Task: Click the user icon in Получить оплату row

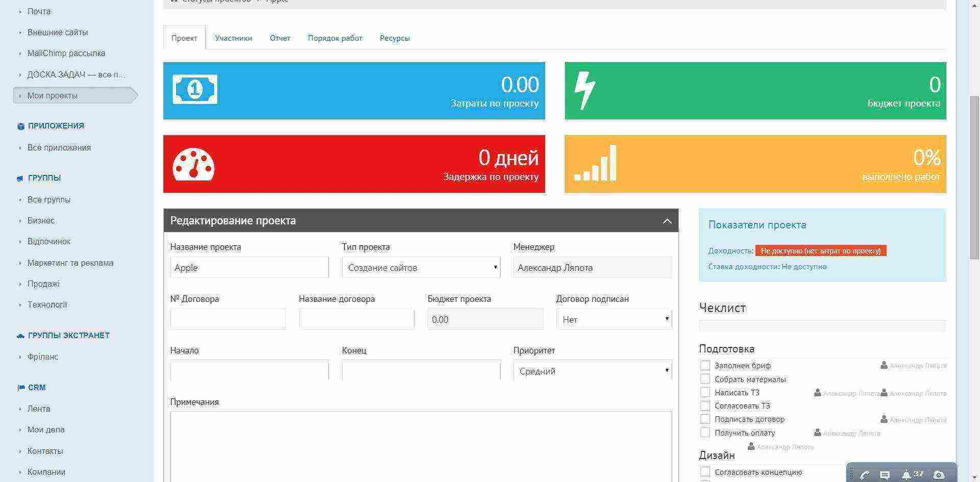Action: click(818, 433)
